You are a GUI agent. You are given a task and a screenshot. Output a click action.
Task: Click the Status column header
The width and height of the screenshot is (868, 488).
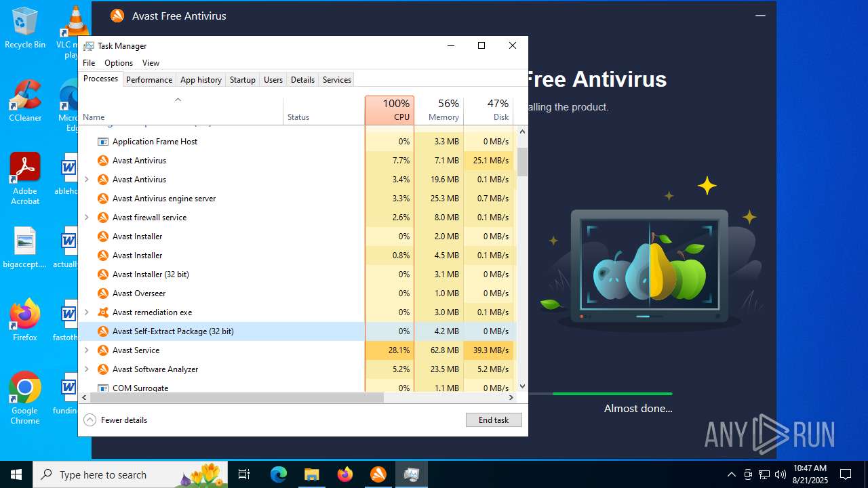(324, 110)
